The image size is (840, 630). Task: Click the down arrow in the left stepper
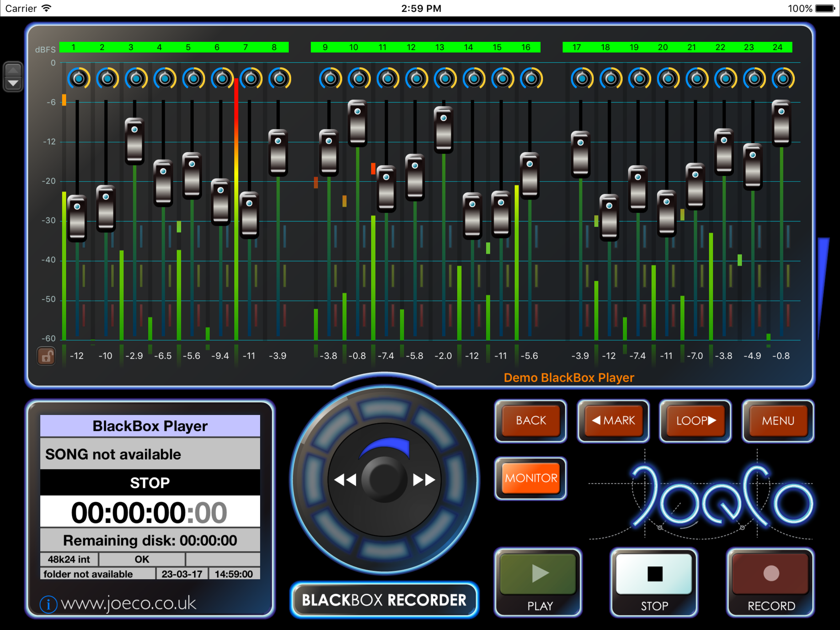(x=13, y=83)
